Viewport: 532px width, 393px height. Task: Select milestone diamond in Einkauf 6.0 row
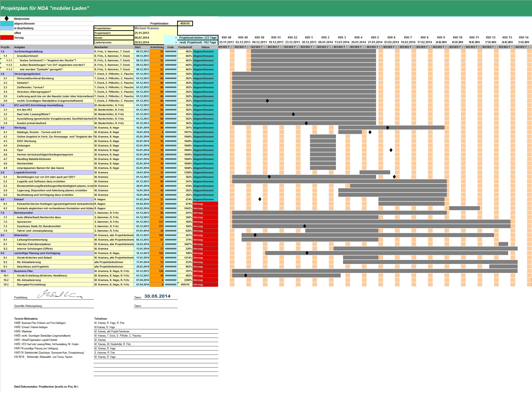coord(260,199)
